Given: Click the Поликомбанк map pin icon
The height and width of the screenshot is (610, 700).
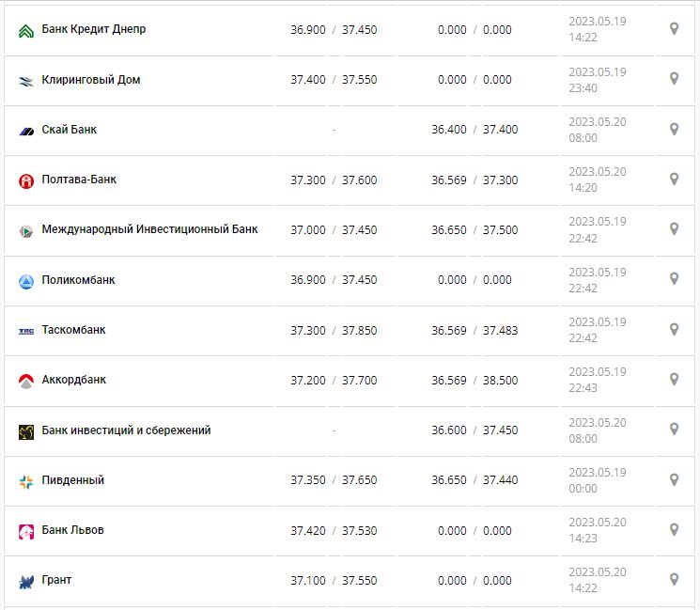Looking at the screenshot, I should coord(674,279).
